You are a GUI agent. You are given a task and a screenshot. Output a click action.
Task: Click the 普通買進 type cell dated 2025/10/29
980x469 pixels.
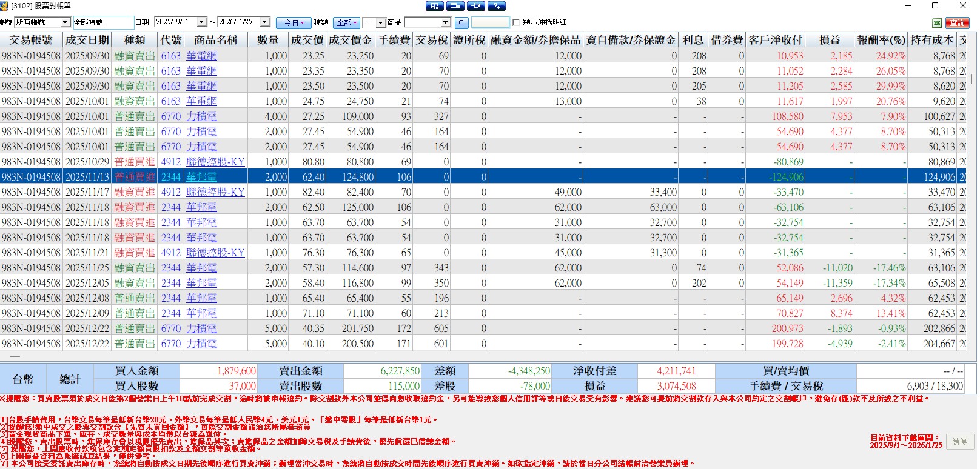[x=135, y=162]
